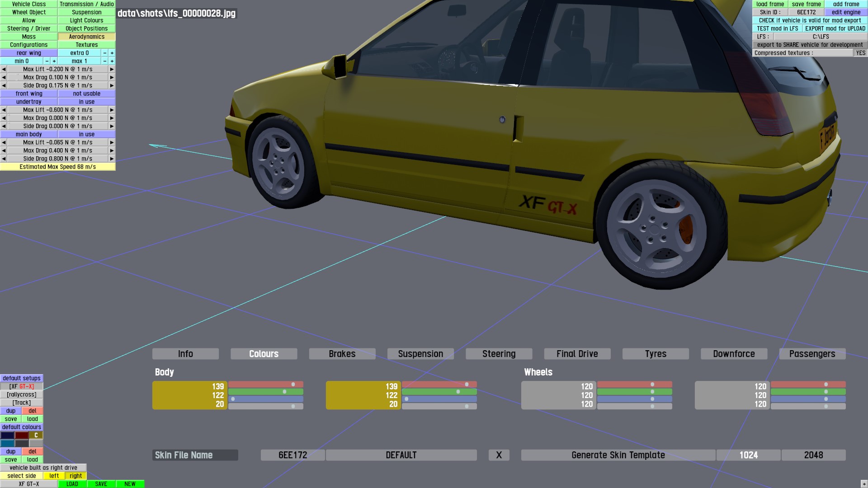This screenshot has width=868, height=488.
Task: Toggle undertray 'in use' state
Action: click(86, 102)
